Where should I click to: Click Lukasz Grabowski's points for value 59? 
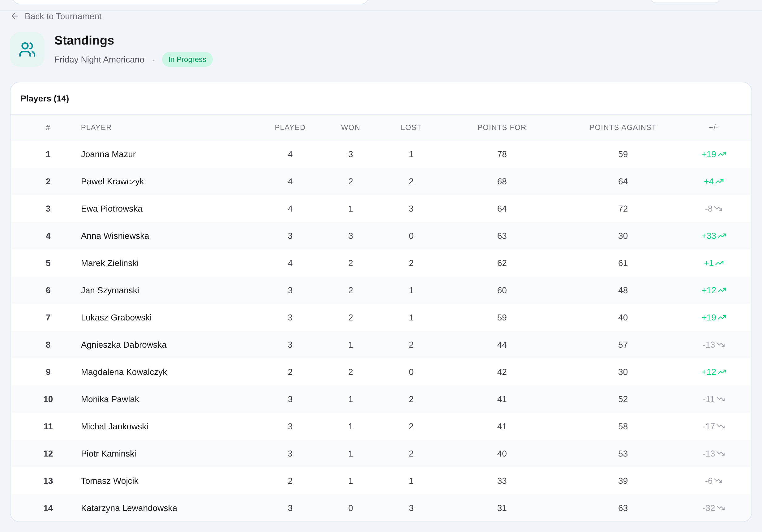tap(502, 318)
